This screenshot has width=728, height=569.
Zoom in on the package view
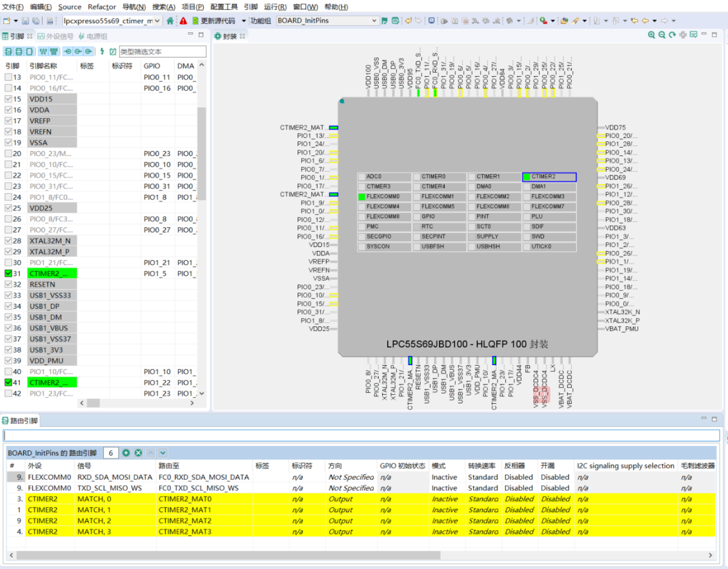tap(652, 35)
